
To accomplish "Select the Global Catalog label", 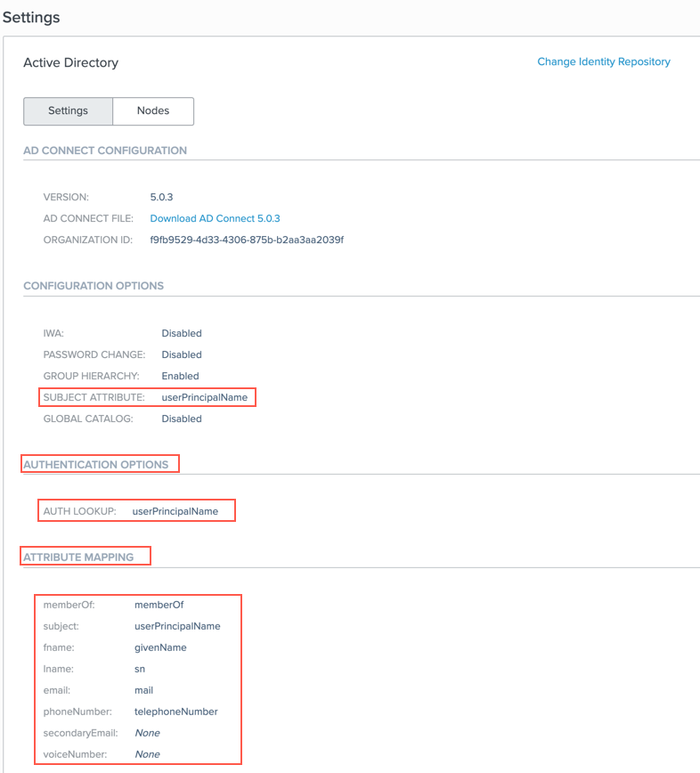I will [x=88, y=419].
